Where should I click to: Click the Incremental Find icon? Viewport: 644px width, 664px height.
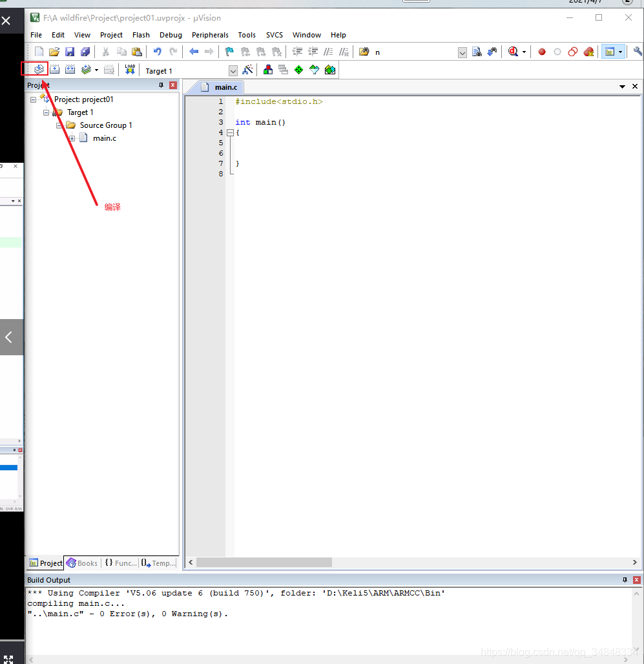point(492,52)
